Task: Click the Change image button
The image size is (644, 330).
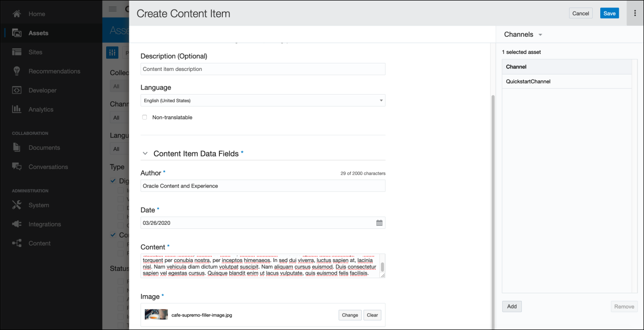Action: (x=350, y=315)
